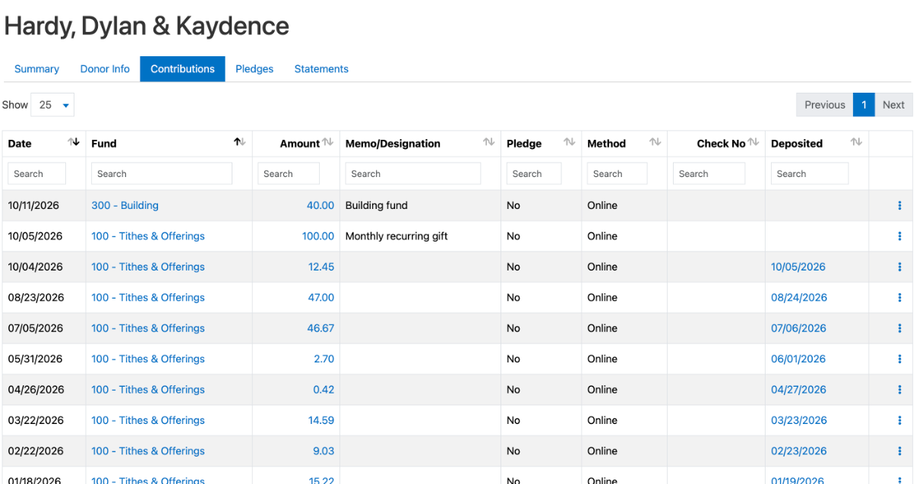
Task: Open row actions menu for 10/04/2026 contribution
Action: click(x=899, y=267)
